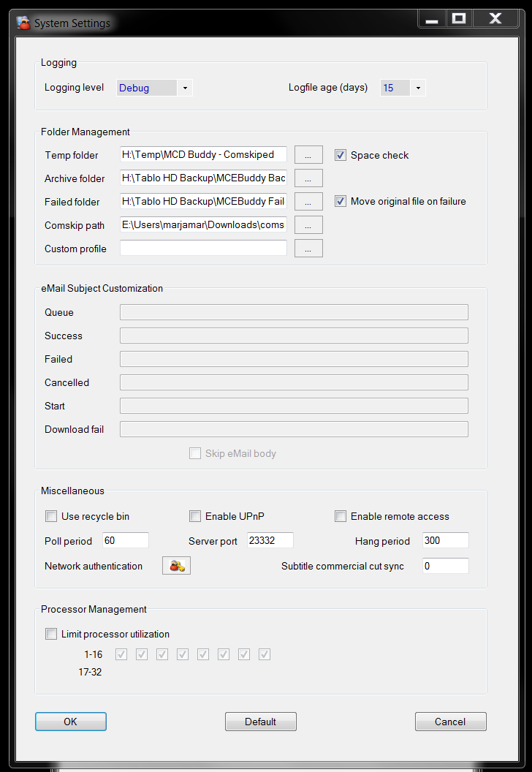Discard changes with the Cancel button

(x=450, y=722)
